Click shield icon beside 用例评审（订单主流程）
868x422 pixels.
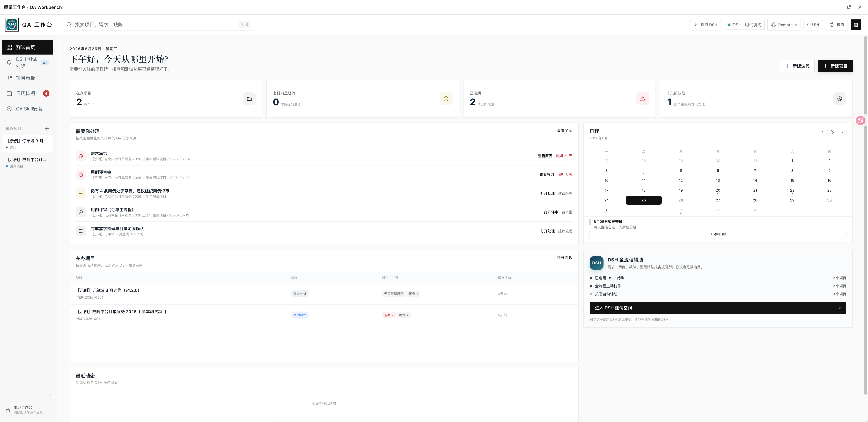click(x=81, y=212)
